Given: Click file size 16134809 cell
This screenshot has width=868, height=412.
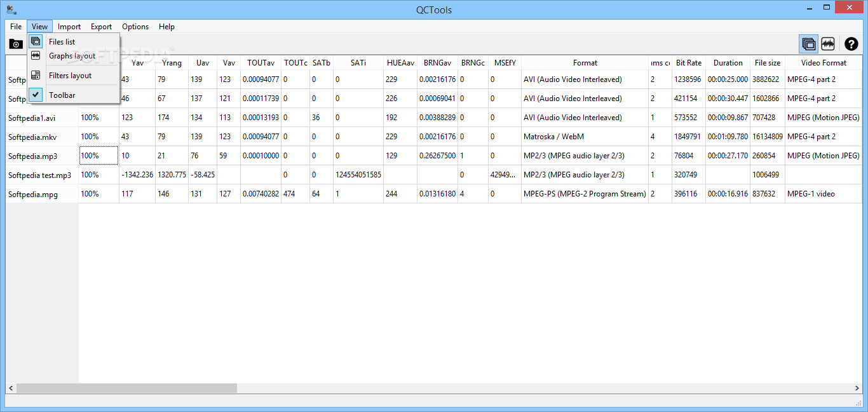Looking at the screenshot, I should [768, 137].
